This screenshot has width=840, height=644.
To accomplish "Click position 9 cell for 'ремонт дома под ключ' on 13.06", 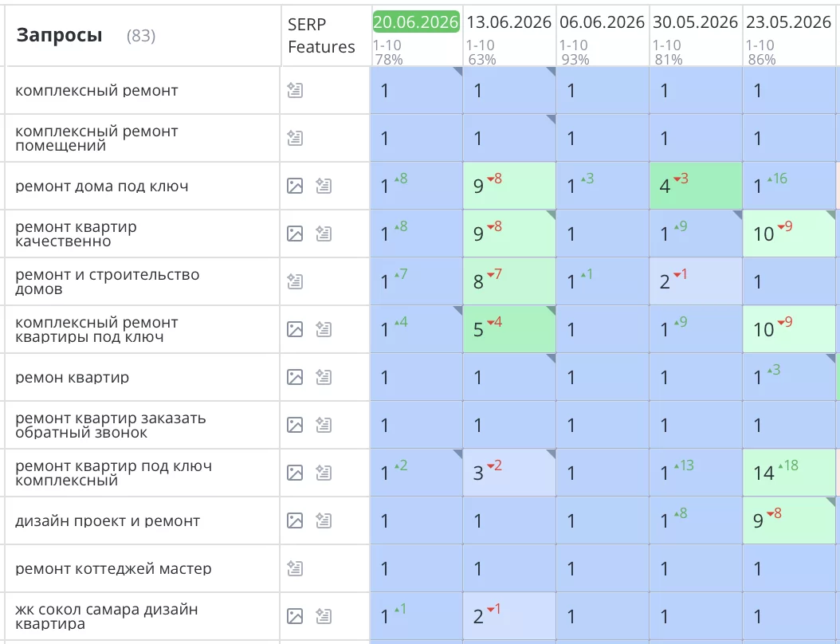I will coord(509,186).
